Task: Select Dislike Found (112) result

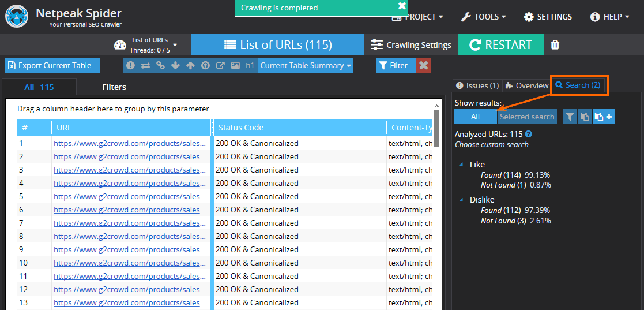Action: [515, 210]
